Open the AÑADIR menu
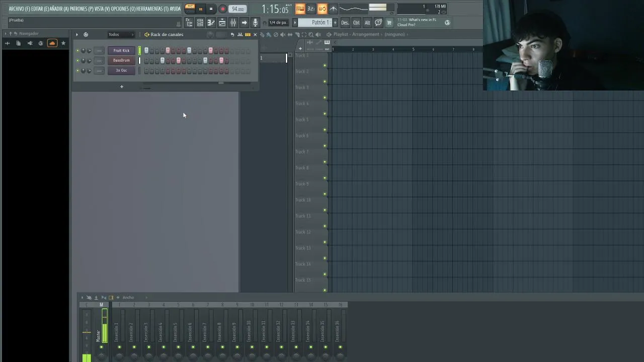 tap(59, 9)
